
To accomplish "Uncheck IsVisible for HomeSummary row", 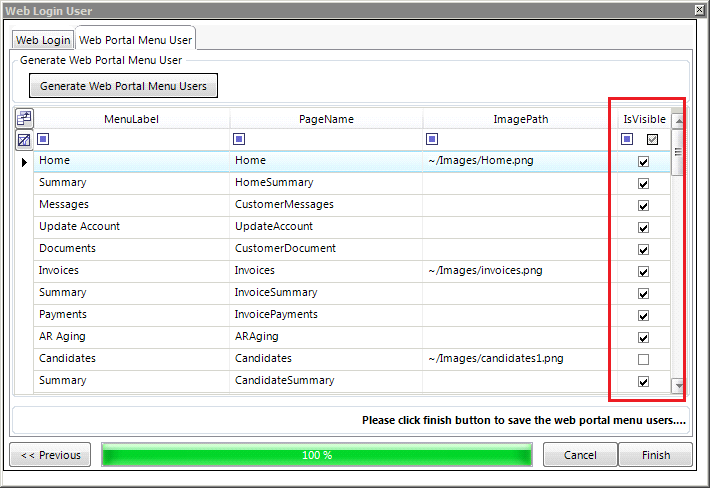I will click(x=643, y=183).
